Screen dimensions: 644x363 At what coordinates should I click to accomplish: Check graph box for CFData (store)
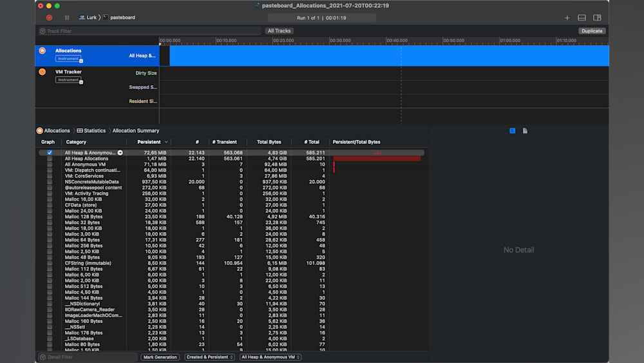tap(50, 205)
